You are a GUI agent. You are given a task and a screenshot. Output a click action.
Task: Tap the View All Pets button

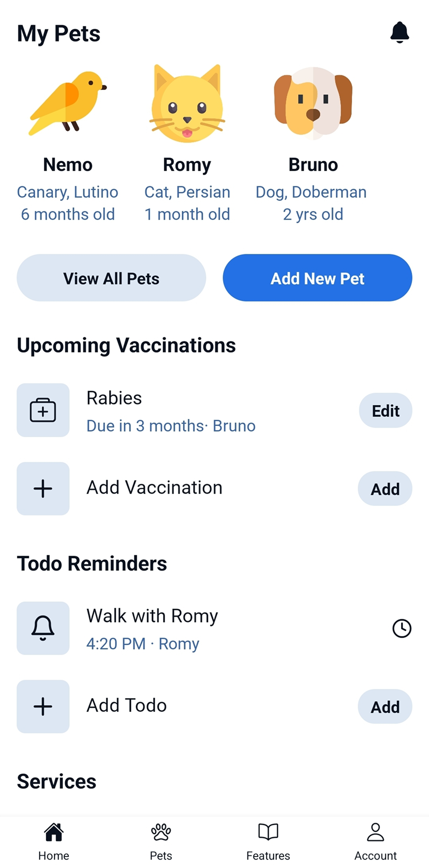[111, 278]
